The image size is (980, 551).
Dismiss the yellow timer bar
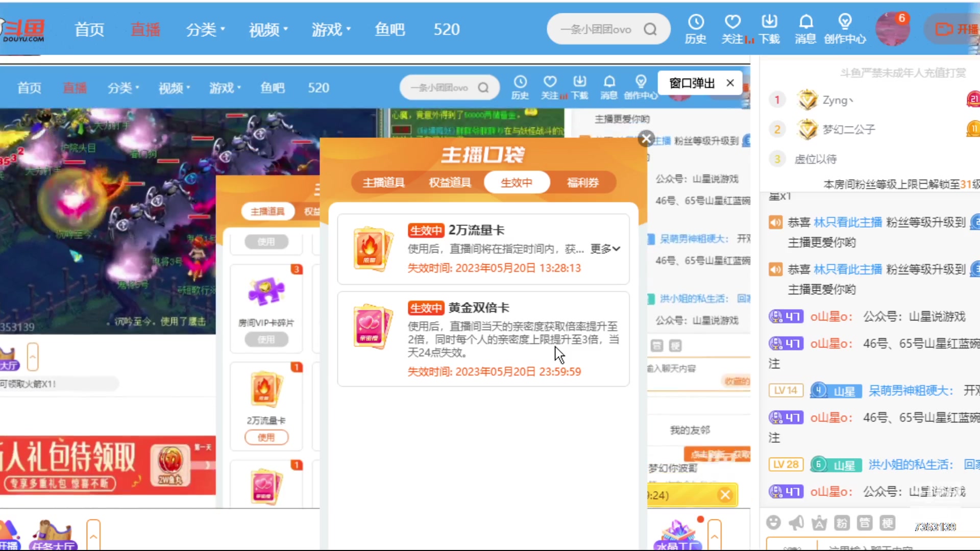coord(725,494)
